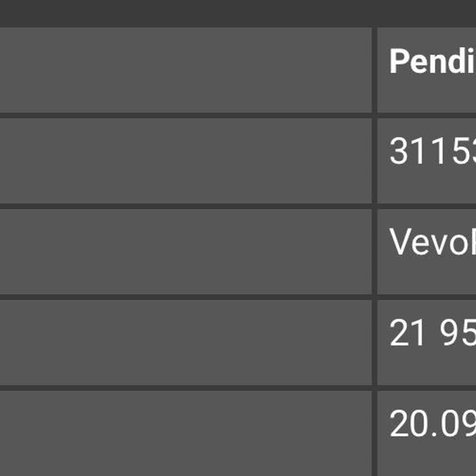This screenshot has width=476, height=476.
Task: Click the "Pendi" column header cell
Action: click(x=428, y=69)
